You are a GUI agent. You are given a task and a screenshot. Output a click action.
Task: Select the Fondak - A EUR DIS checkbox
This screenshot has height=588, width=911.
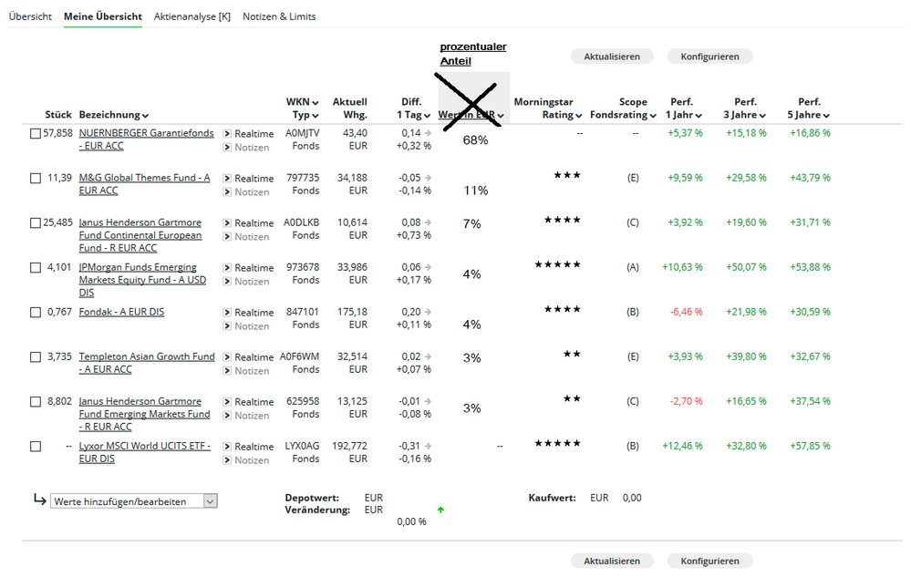(36, 313)
